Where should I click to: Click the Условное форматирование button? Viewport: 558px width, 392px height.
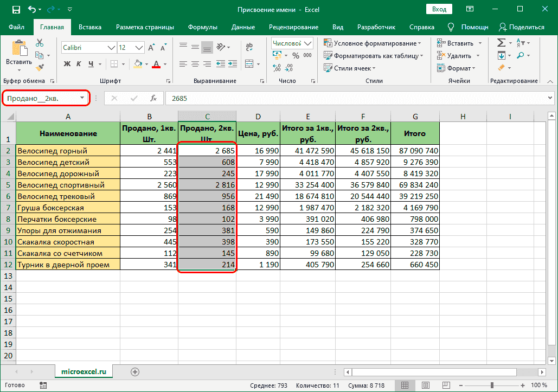pos(373,43)
